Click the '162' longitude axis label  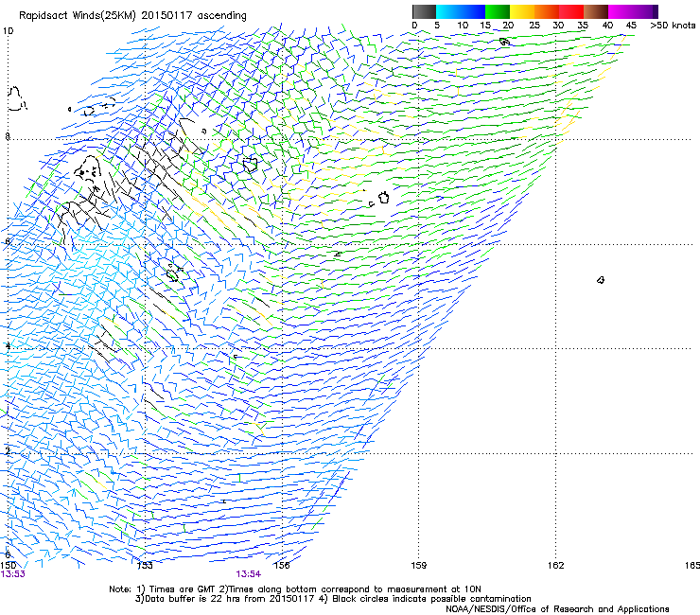[x=555, y=566]
